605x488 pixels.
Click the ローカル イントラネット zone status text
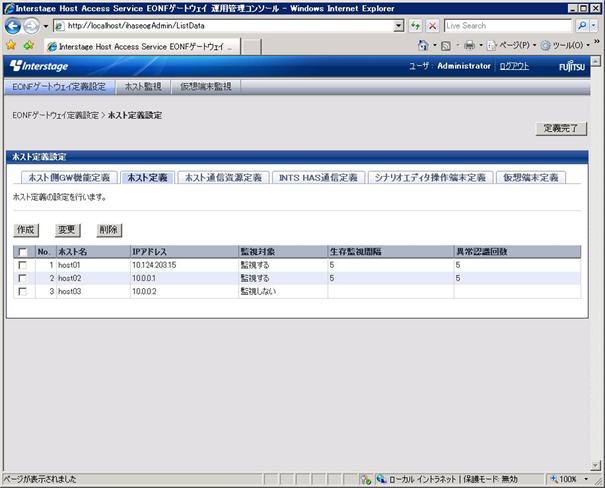(x=422, y=479)
